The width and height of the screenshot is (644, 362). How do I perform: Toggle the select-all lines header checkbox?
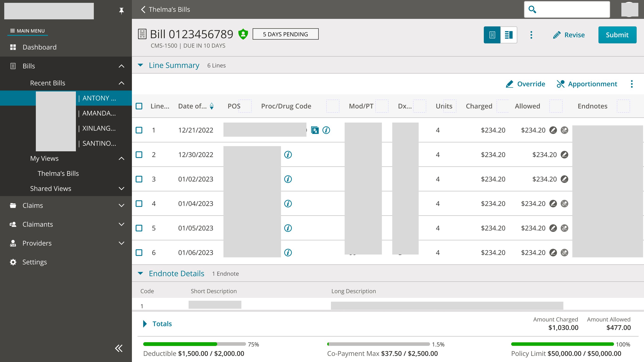139,106
